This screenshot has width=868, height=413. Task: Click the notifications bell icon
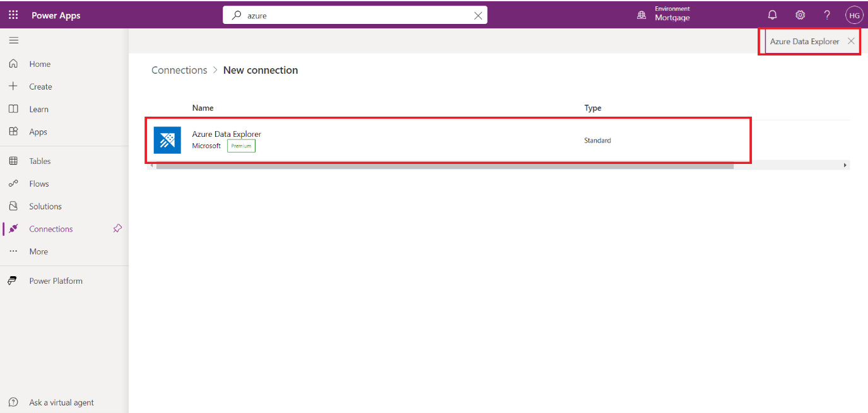coord(772,15)
